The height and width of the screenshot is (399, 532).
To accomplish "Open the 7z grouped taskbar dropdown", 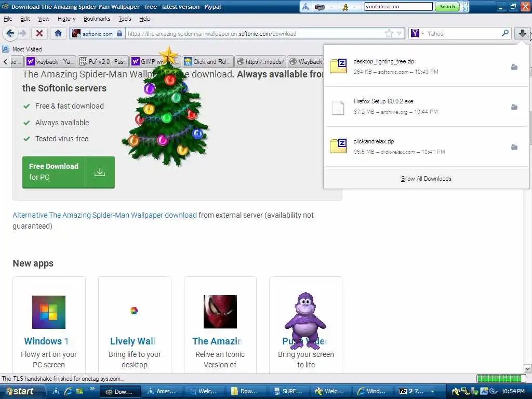I will 432,392.
